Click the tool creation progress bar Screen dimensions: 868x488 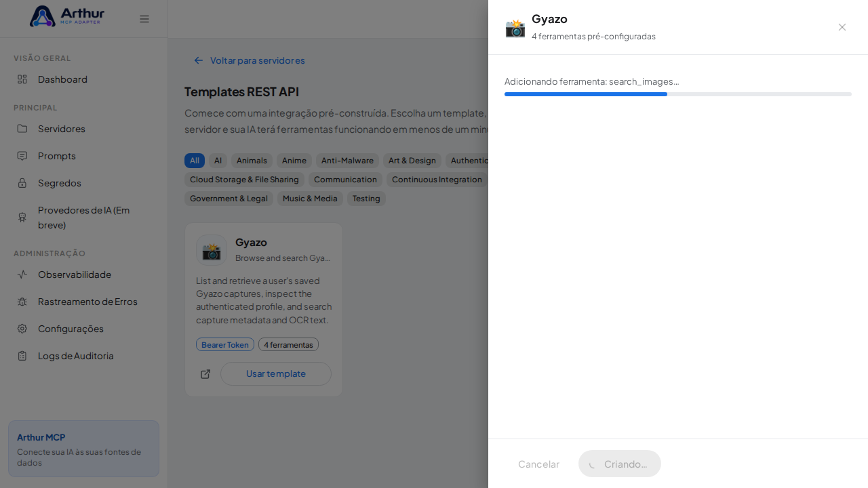pyautogui.click(x=678, y=94)
